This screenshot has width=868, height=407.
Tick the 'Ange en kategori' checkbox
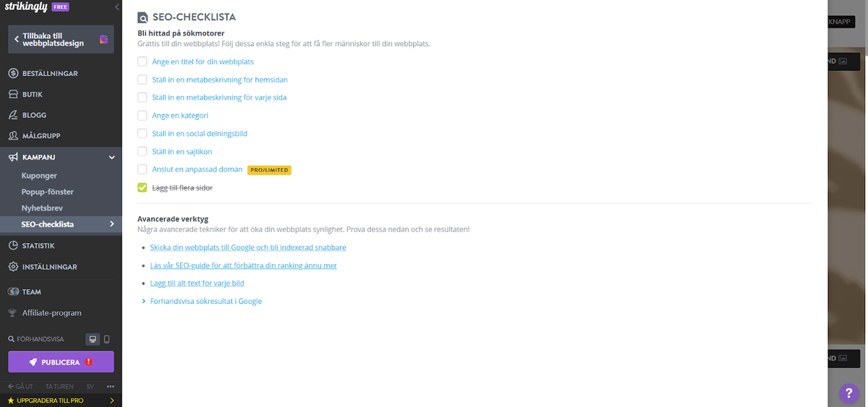coord(142,116)
